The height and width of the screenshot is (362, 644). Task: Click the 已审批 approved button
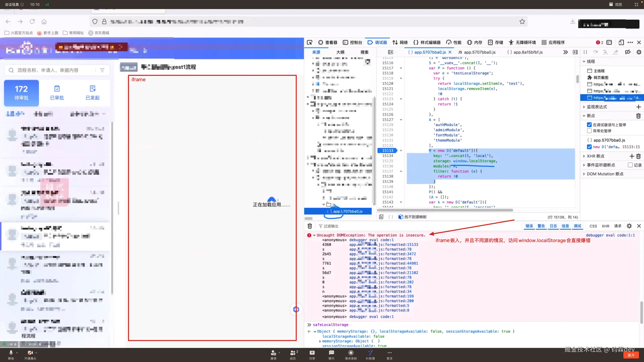pos(57,93)
